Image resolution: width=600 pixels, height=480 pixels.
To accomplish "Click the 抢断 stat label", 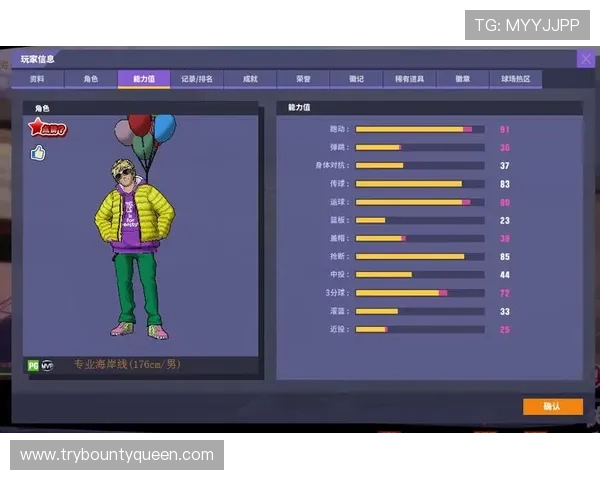I will tap(339, 256).
